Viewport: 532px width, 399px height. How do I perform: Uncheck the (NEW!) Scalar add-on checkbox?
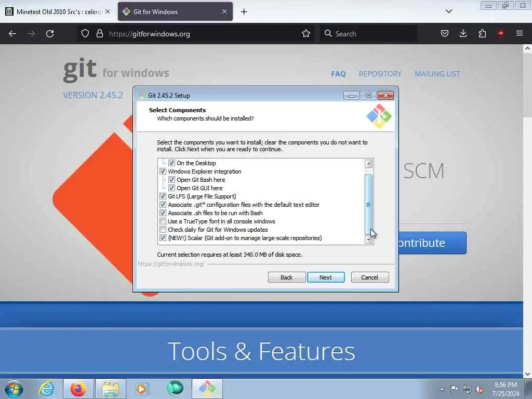click(163, 238)
